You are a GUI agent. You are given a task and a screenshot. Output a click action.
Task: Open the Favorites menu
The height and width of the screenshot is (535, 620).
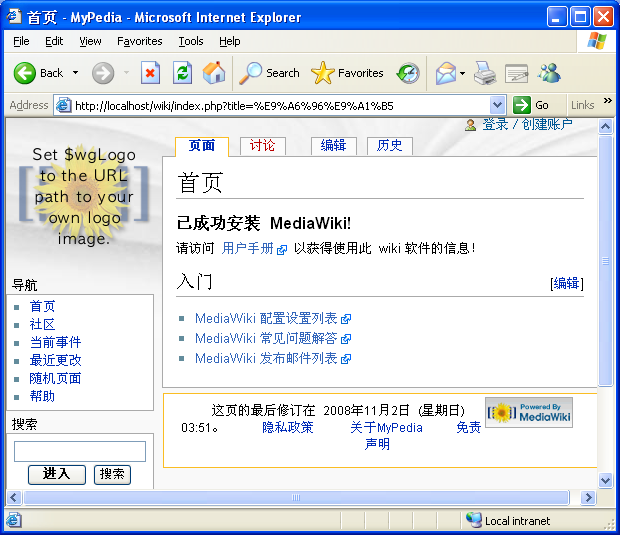140,41
